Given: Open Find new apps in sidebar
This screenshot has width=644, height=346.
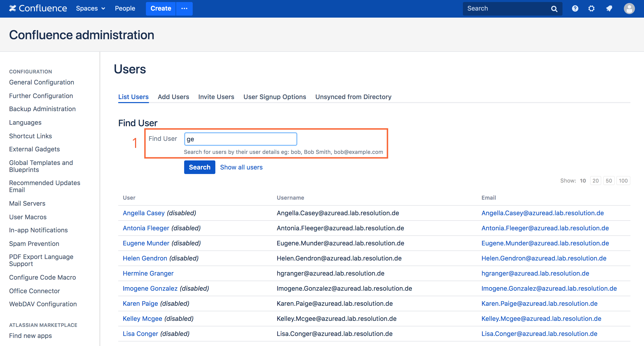Looking at the screenshot, I should tap(30, 336).
